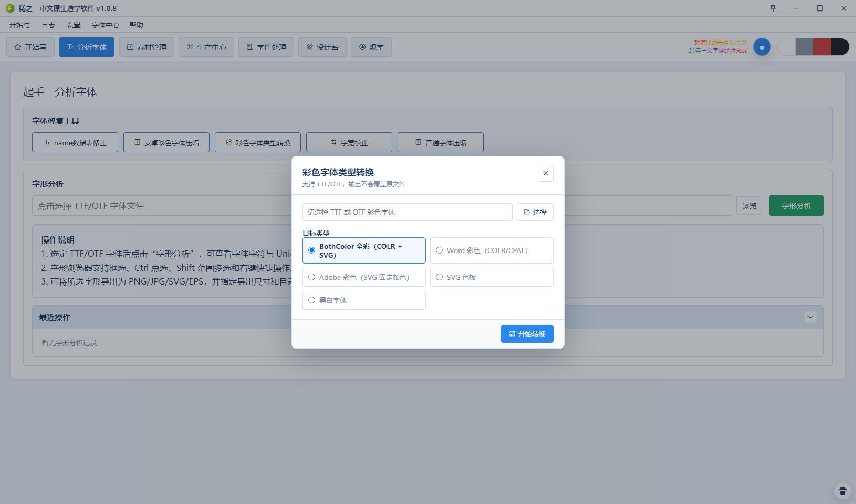Open the 字性处理 tab
The width and height of the screenshot is (856, 504).
[266, 47]
